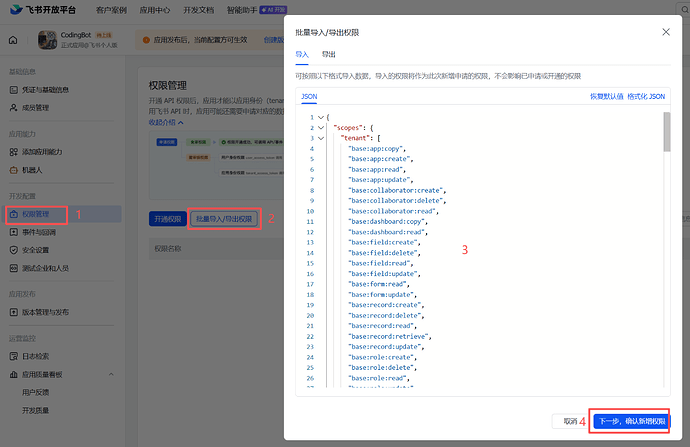Collapse the 应用质量看板 submenu chevron
This screenshot has width=690, height=447.
[x=111, y=374]
